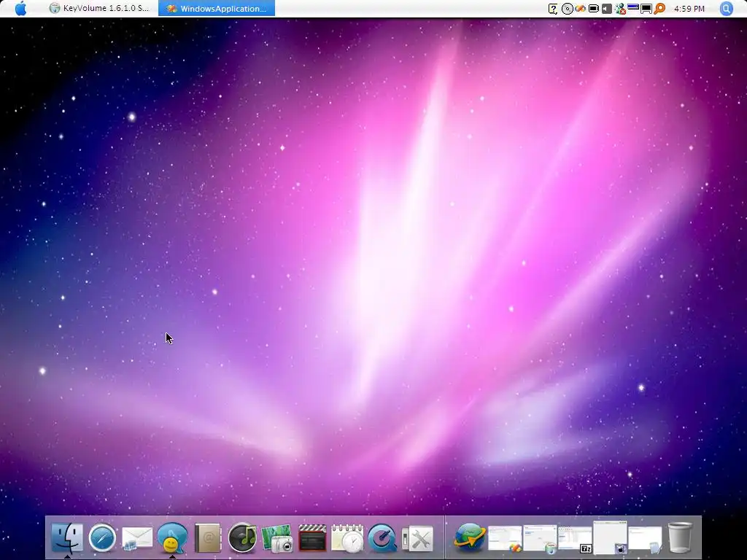This screenshot has height=560, width=747.
Task: Open the tools utilities dock icon
Action: pos(417,539)
